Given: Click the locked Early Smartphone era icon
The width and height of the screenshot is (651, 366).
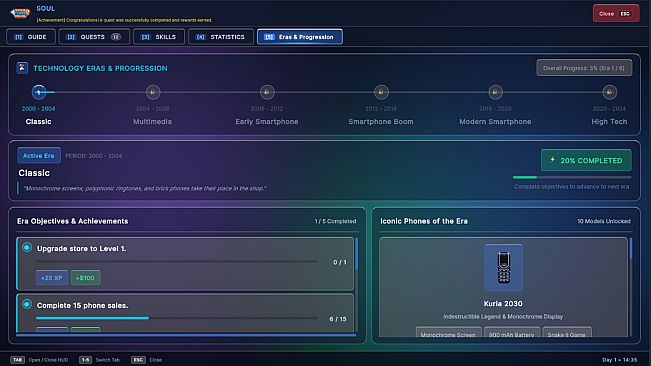Looking at the screenshot, I should [x=267, y=92].
